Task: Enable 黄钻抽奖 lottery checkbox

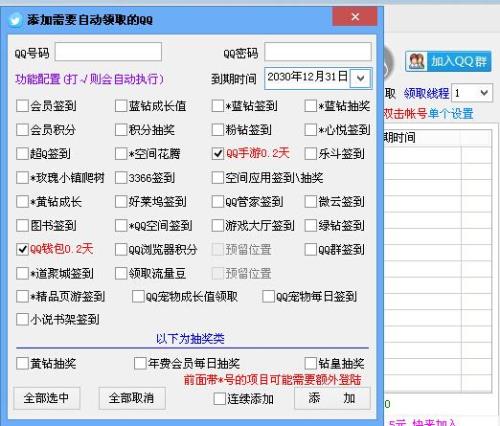Action: pyautogui.click(x=22, y=363)
